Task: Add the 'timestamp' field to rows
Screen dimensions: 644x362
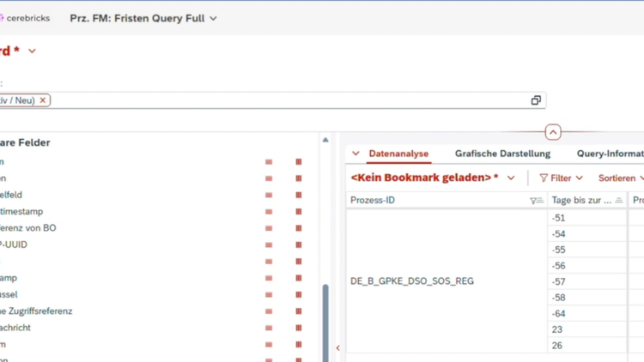Action: click(x=269, y=212)
